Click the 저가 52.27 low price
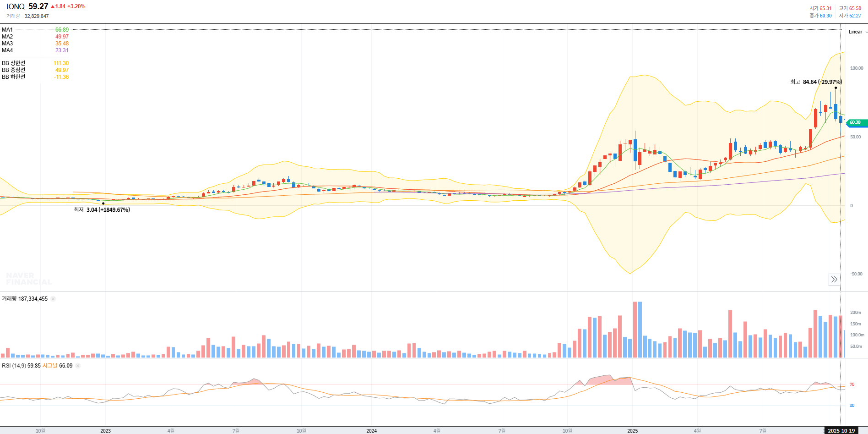The image size is (868, 434). click(850, 16)
